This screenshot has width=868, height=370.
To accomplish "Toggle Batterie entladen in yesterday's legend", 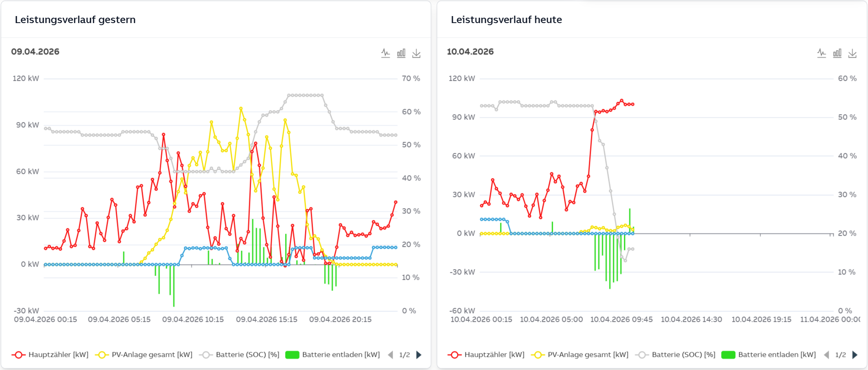I will (333, 355).
